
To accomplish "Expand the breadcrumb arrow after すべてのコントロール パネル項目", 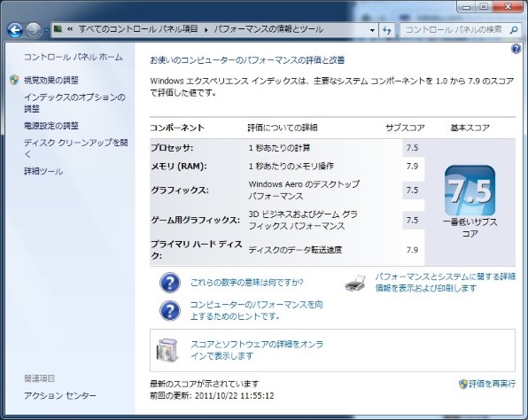I will [x=206, y=30].
